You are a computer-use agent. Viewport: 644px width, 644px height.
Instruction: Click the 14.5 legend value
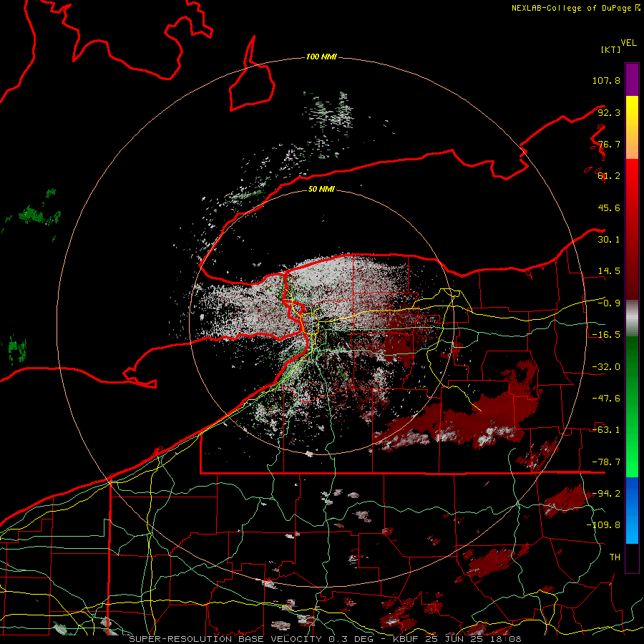(609, 271)
